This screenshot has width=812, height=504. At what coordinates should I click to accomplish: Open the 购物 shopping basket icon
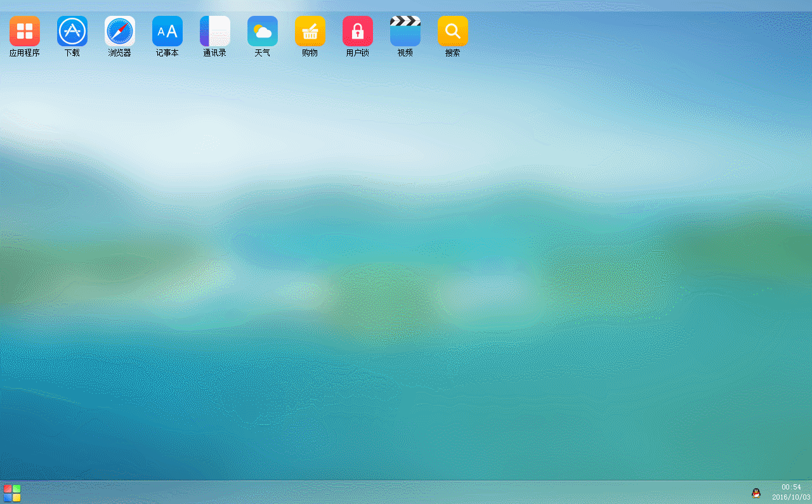click(x=310, y=31)
